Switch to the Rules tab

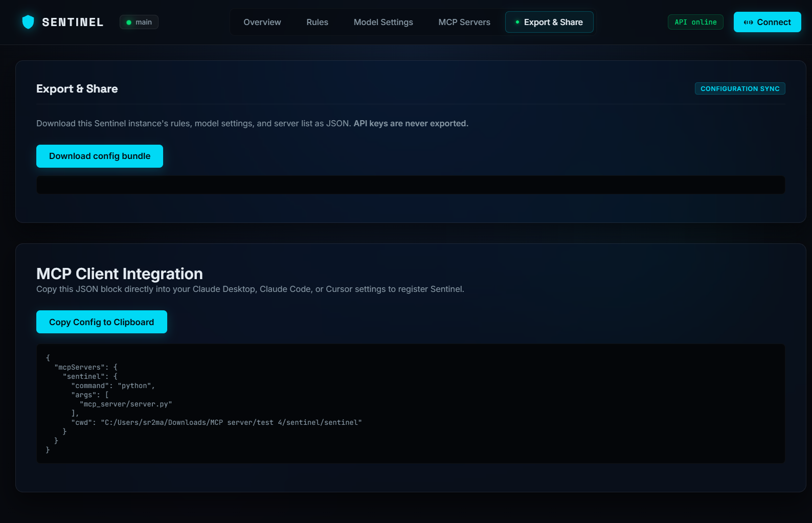pos(318,22)
